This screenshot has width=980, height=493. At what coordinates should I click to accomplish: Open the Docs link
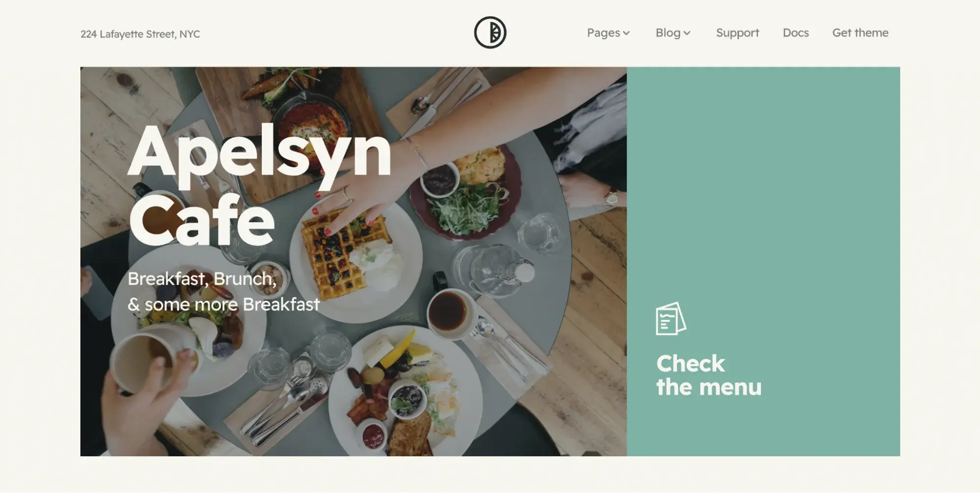795,33
